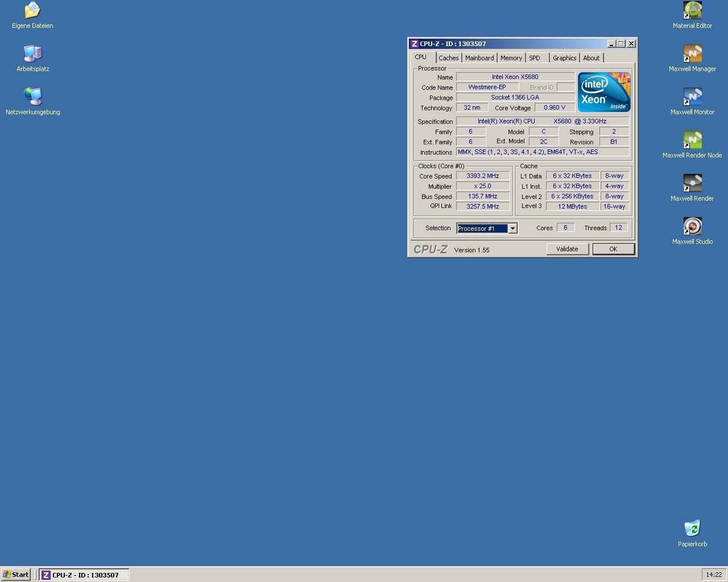728x582 pixels.
Task: Switch to the Mainboard tab
Action: point(479,58)
